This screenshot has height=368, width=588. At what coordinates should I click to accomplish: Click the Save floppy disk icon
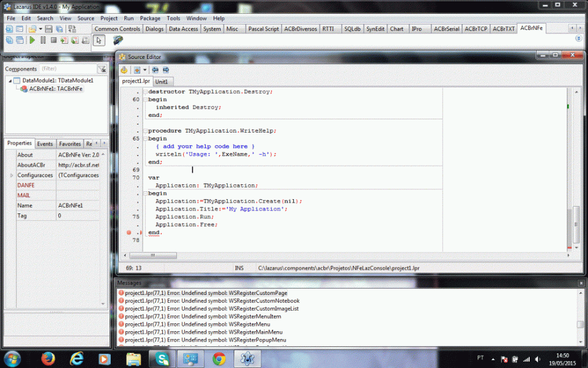point(48,29)
